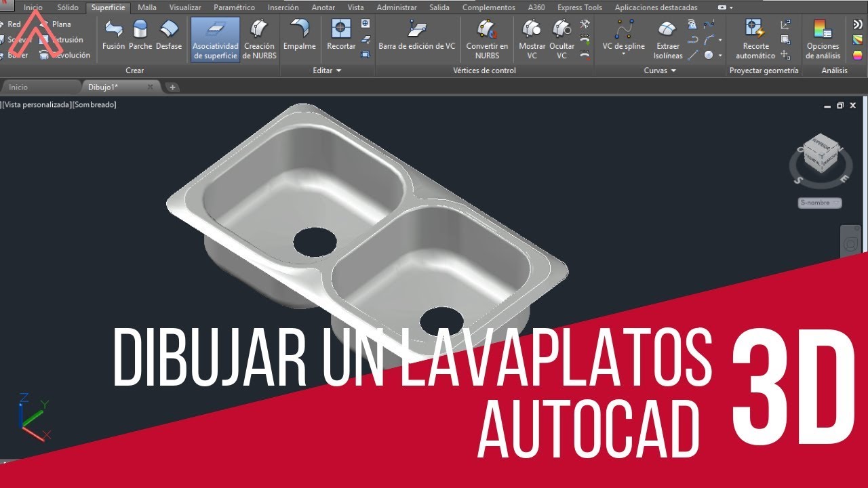Click the ViewCube top face
This screenshot has height=488, width=868.
[822, 144]
